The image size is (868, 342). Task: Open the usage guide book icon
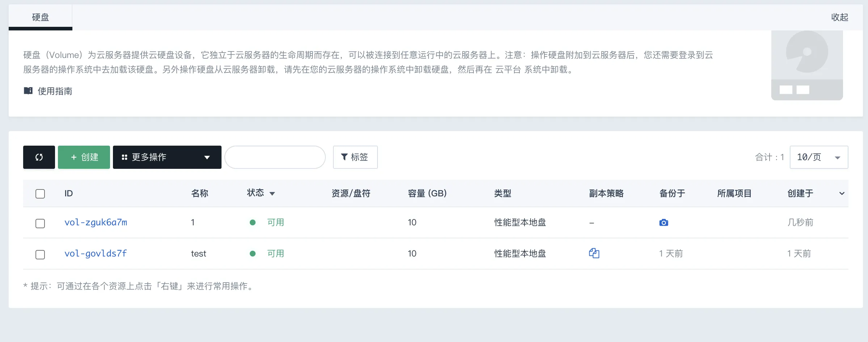click(x=28, y=91)
